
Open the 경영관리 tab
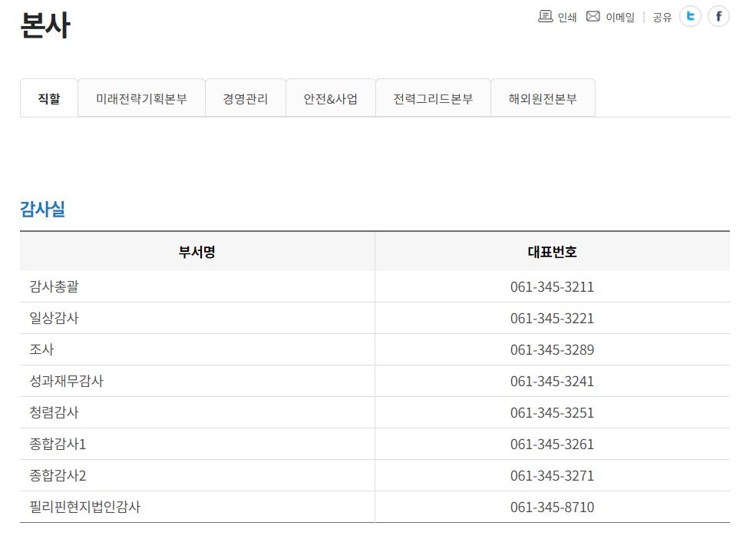point(246,98)
